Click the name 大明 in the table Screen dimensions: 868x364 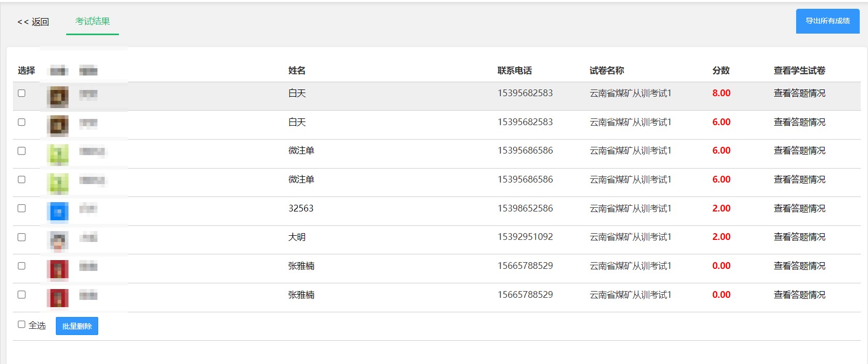pyautogui.click(x=297, y=237)
